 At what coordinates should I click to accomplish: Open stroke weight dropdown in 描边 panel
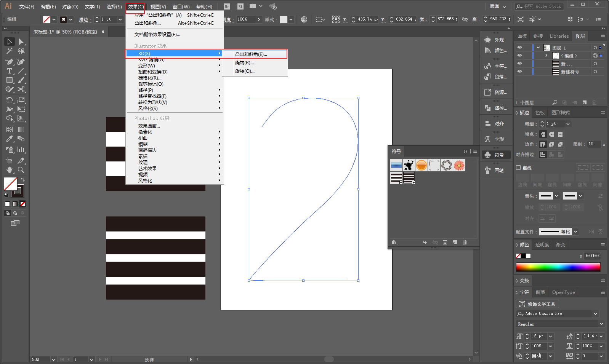[568, 124]
